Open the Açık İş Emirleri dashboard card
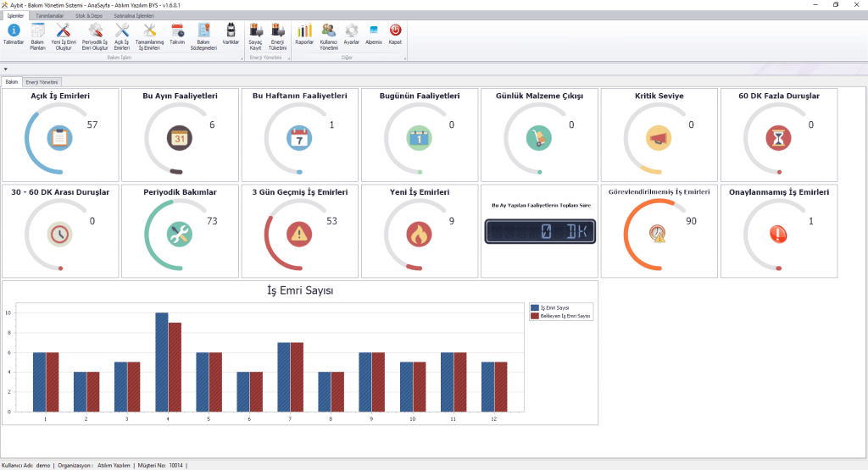 (60, 134)
